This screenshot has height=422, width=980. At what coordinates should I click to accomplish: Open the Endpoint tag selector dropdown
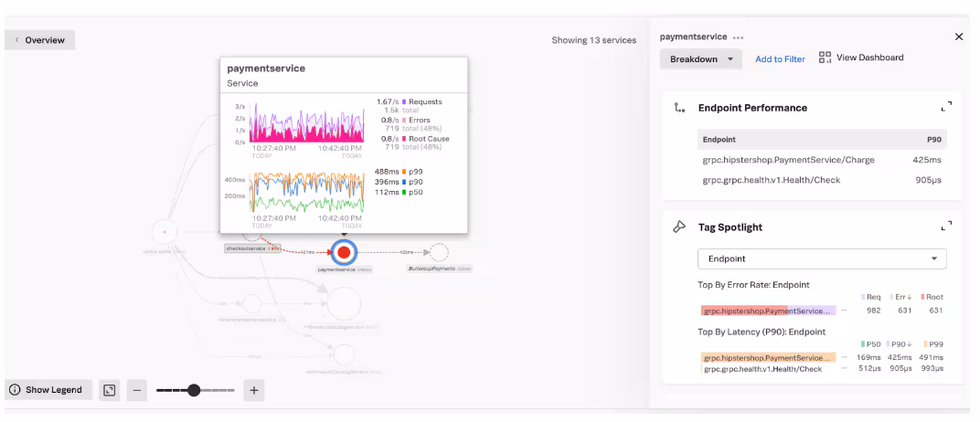[x=821, y=258]
